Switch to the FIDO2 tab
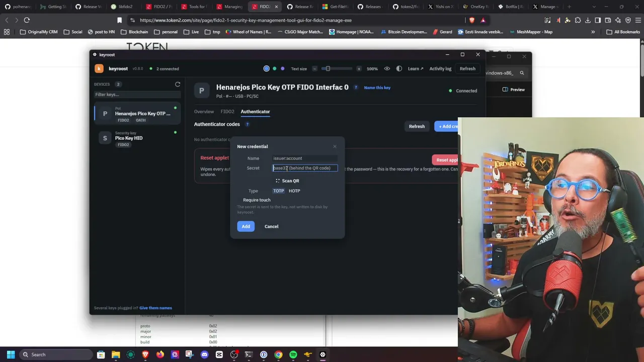The height and width of the screenshot is (362, 644). [227, 112]
